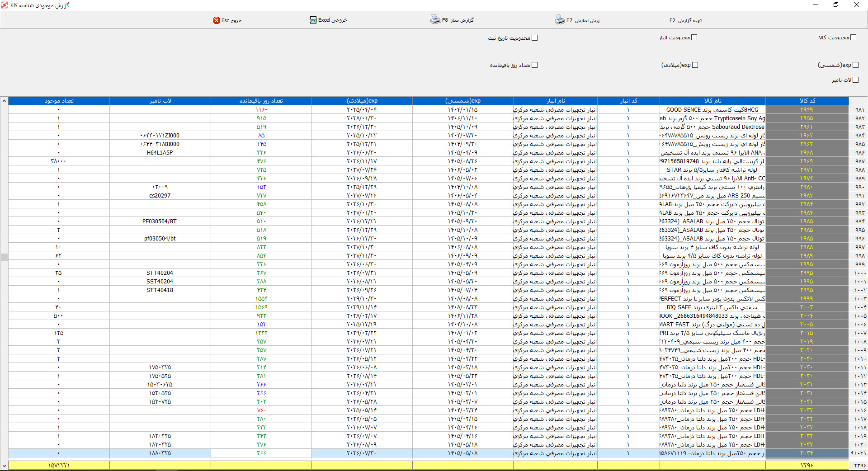868x471 pixels.
Task: Click the report builder F8 printer icon
Action: 435,19
